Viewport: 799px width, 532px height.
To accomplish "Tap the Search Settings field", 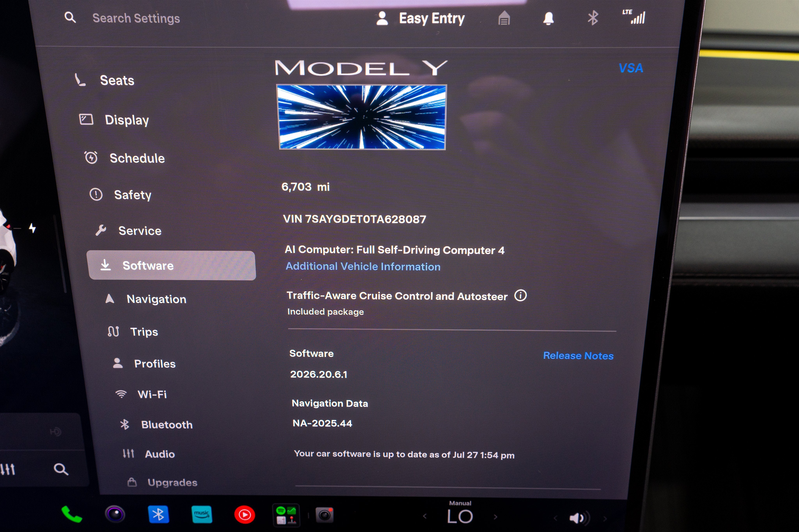I will (136, 18).
